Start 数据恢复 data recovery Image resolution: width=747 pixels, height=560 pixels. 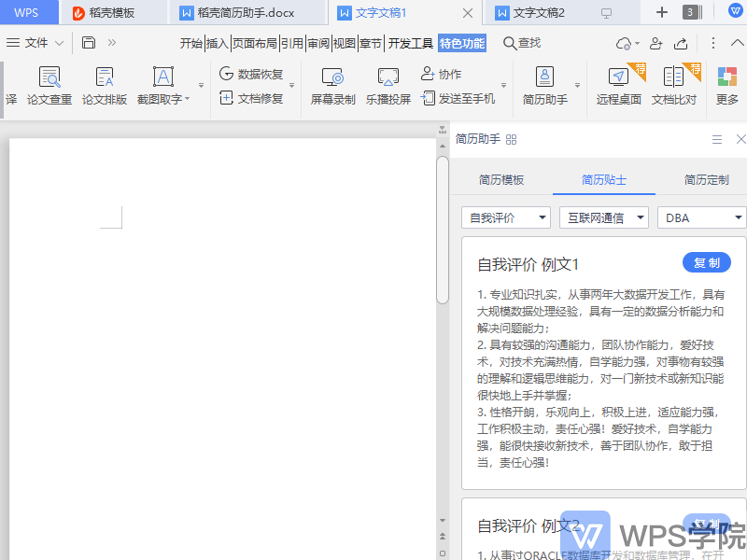click(x=251, y=74)
